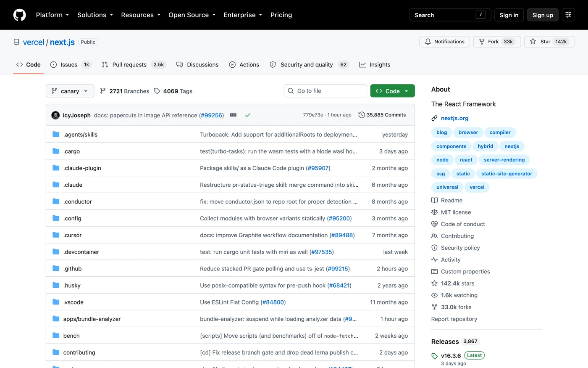Open the .devcontainer folder

(81, 252)
